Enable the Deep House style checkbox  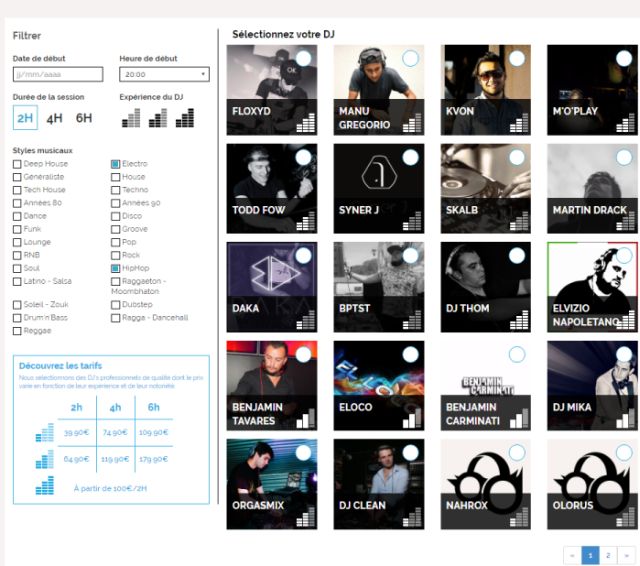(x=17, y=164)
